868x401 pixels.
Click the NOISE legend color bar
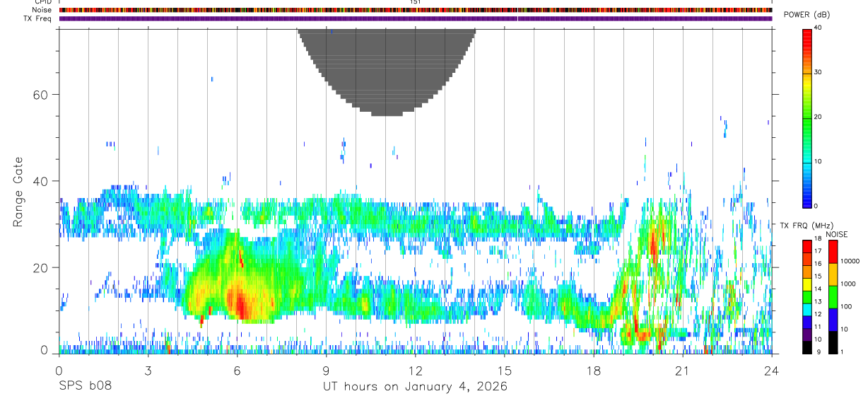(832, 296)
